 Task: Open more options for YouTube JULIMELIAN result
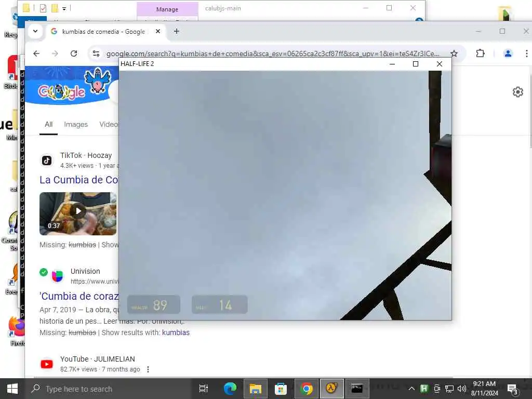[x=148, y=369]
